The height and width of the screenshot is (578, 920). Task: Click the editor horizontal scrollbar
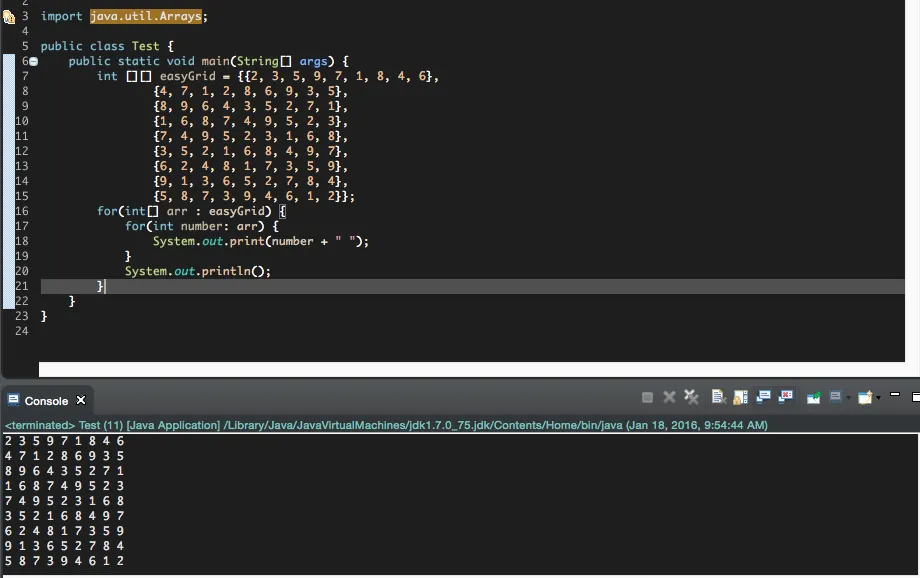coord(472,369)
